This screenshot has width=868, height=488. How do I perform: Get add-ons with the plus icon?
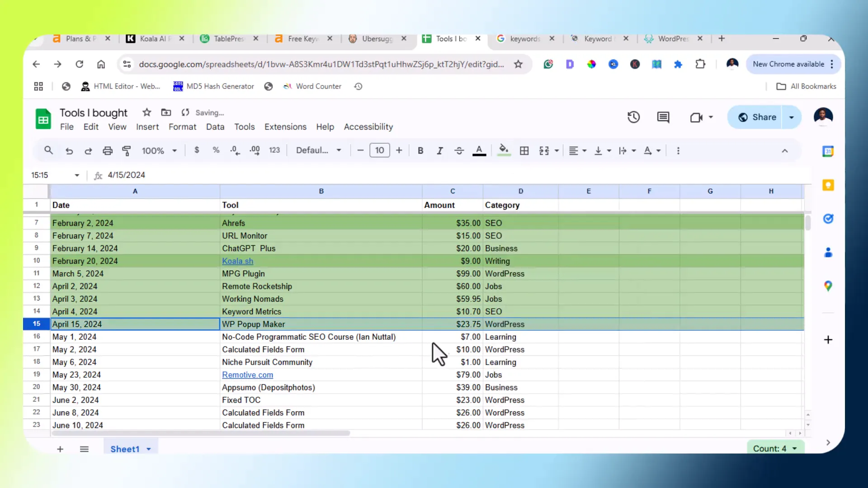(x=828, y=340)
